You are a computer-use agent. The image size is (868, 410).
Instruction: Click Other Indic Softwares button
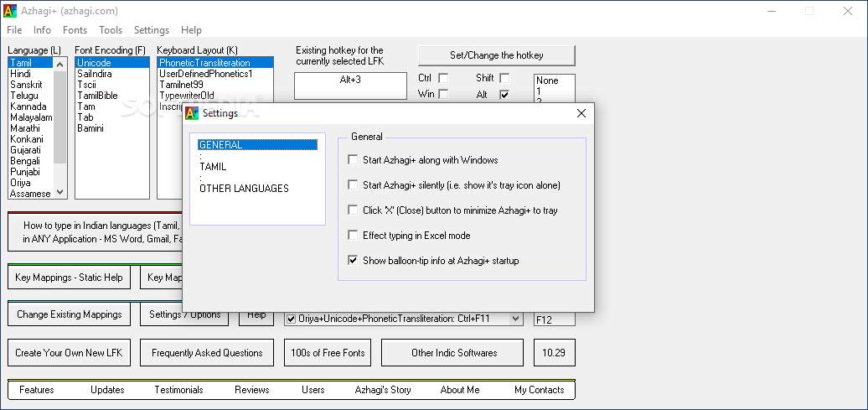452,352
